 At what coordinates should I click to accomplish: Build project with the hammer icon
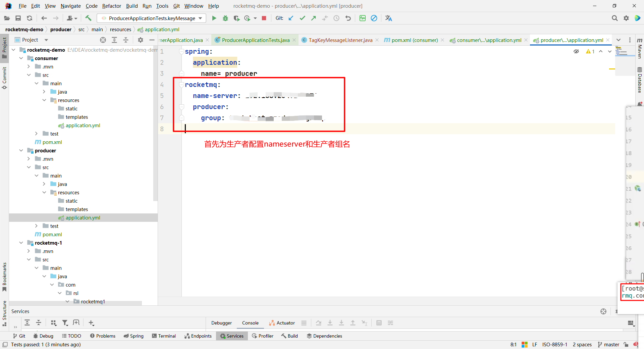pos(88,18)
